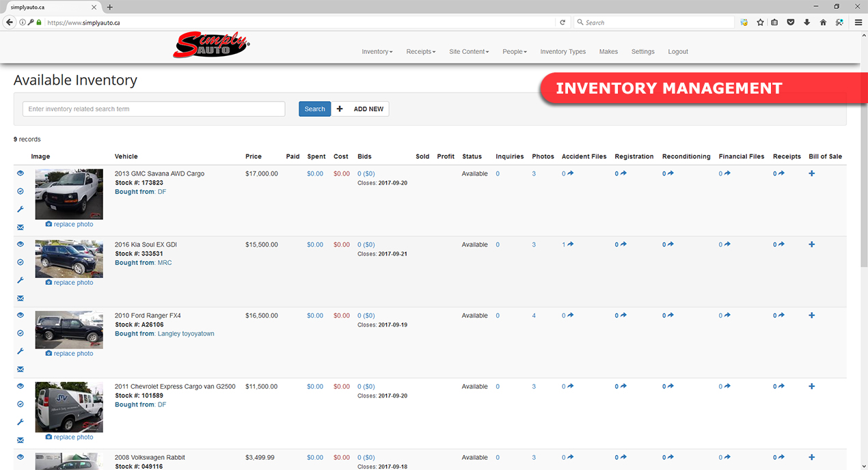868x470 pixels.
Task: Focus the inventory search term field
Action: click(x=154, y=109)
